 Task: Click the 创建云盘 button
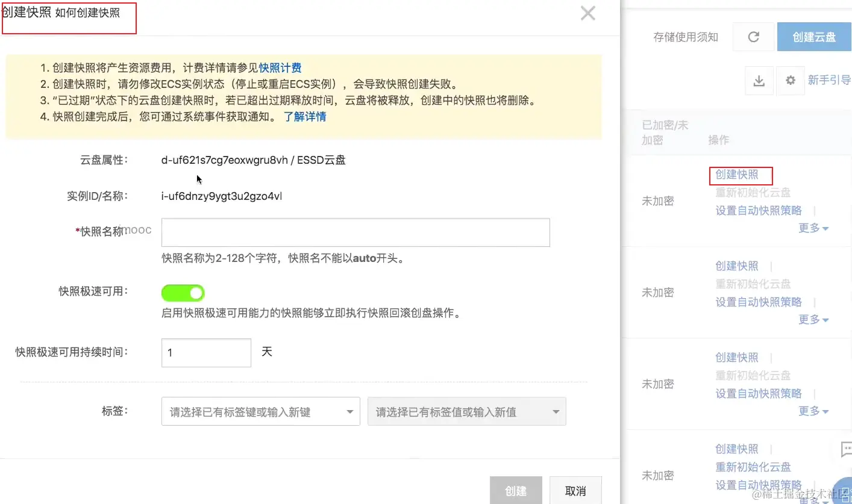point(814,37)
